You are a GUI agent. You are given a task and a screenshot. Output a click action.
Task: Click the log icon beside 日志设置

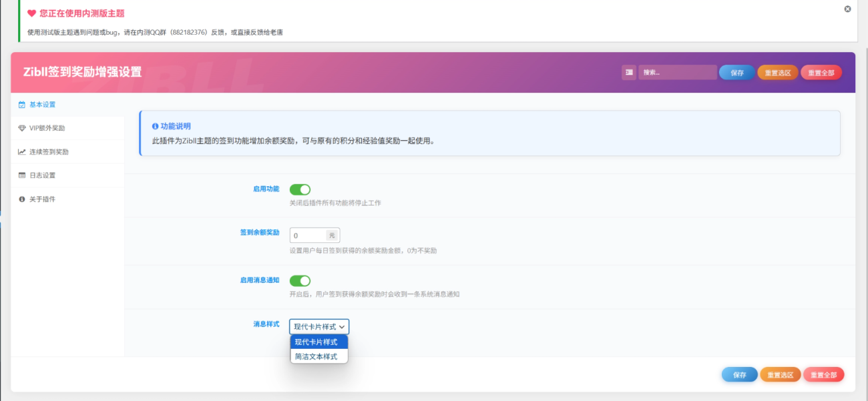[22, 175]
